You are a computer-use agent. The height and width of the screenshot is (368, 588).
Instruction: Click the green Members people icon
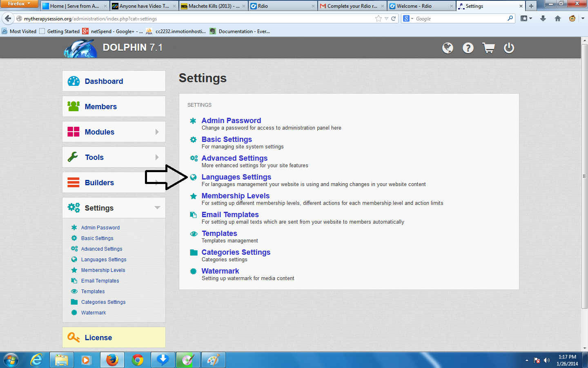[73, 106]
